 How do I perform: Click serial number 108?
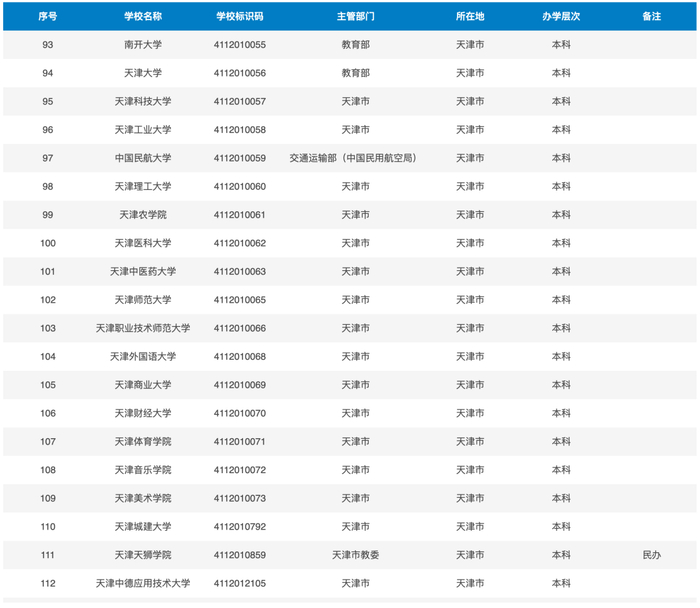tap(48, 470)
